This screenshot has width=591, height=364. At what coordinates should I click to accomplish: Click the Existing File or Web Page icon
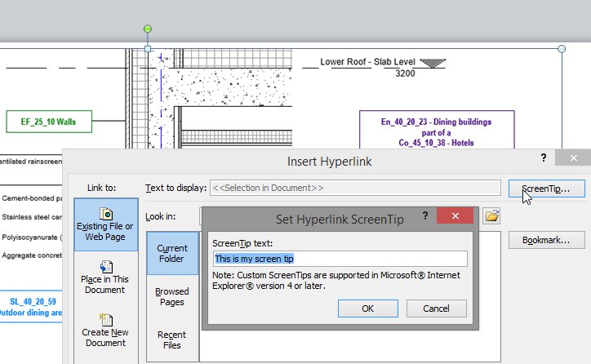click(x=106, y=214)
